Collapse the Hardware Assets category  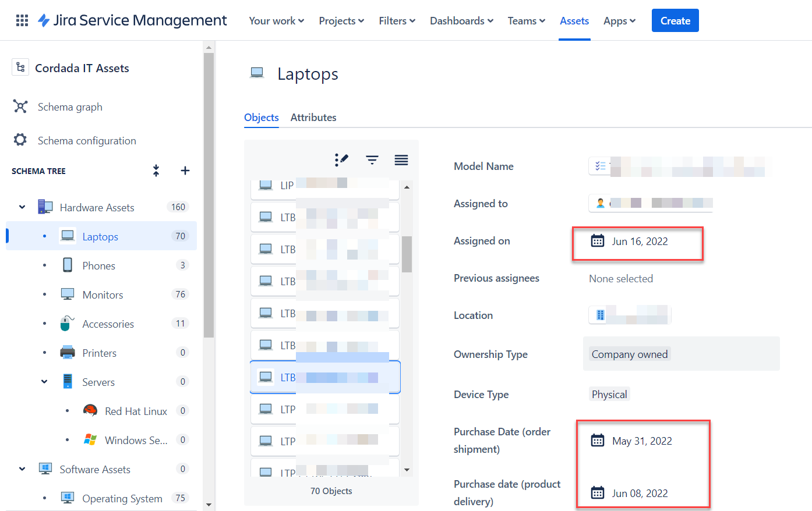22,207
